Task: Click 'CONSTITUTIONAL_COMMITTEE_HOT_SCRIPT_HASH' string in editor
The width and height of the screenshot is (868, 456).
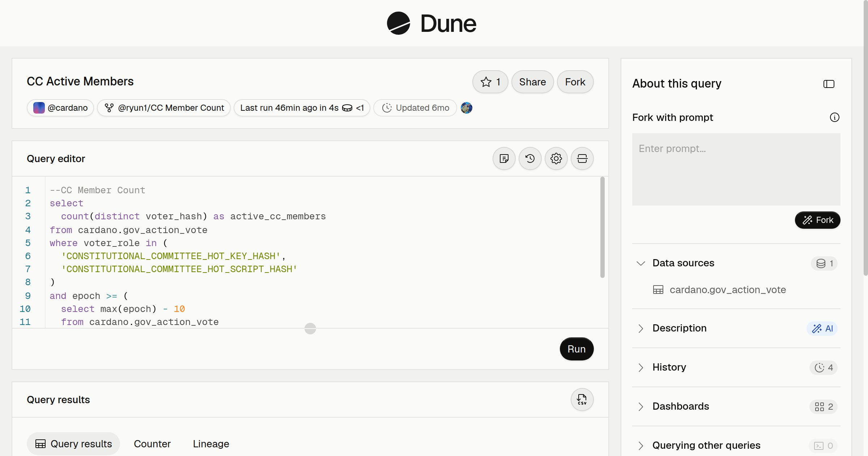Action: [x=179, y=269]
